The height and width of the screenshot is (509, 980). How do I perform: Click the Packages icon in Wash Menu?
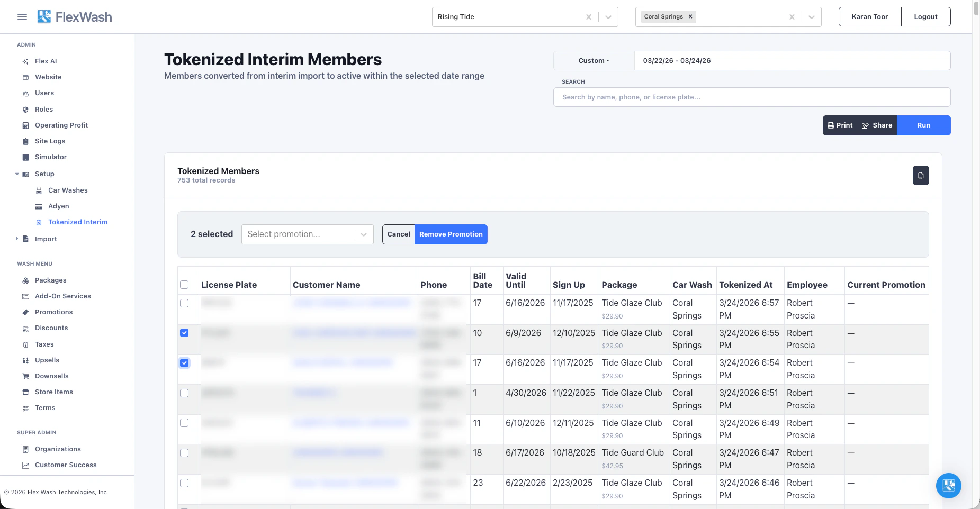[25, 280]
